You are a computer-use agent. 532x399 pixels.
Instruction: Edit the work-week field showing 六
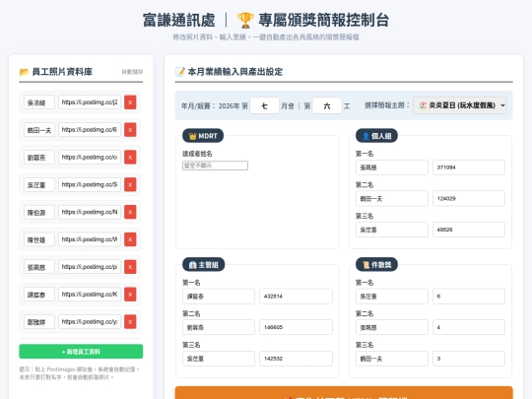[x=327, y=105]
